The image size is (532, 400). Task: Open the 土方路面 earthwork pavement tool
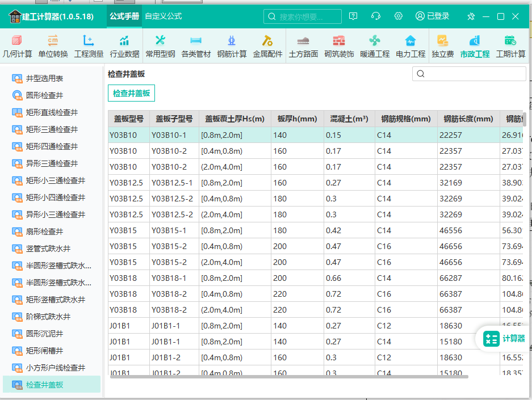[x=303, y=47]
